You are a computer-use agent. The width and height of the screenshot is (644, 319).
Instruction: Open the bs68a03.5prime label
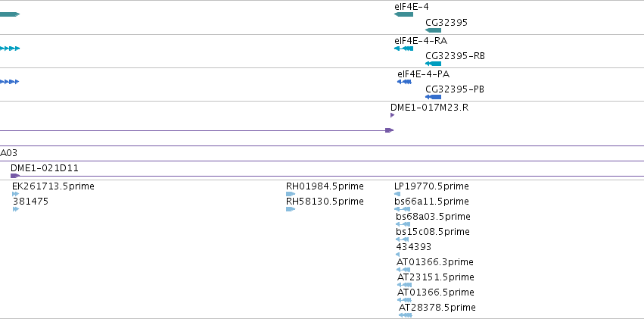434,217
